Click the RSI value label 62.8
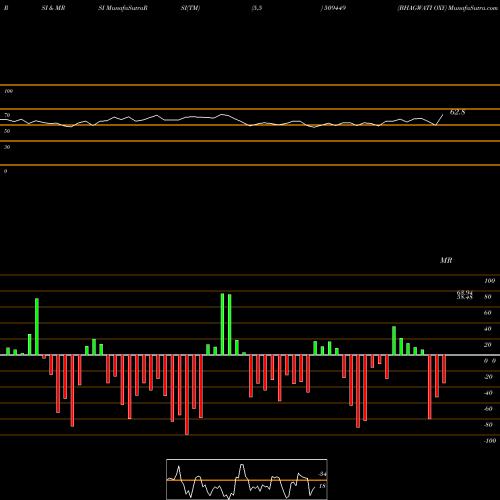Image resolution: width=500 pixels, height=500 pixels. (457, 112)
